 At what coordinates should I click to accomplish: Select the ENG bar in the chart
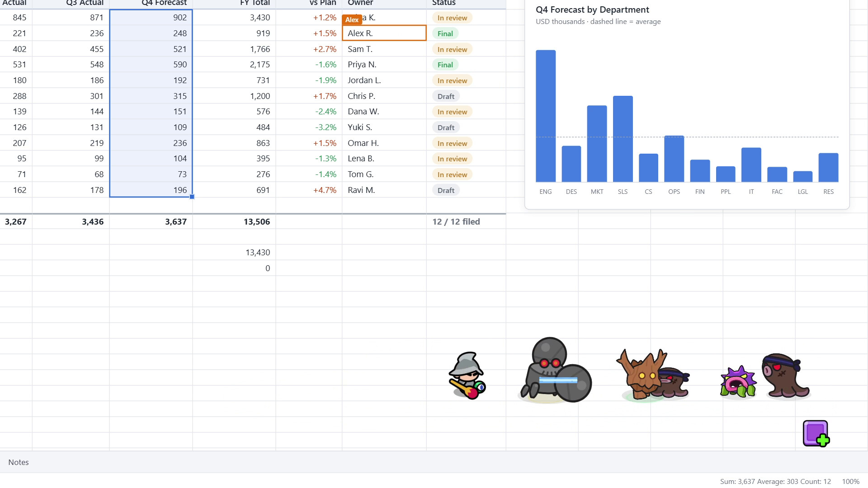(546, 116)
